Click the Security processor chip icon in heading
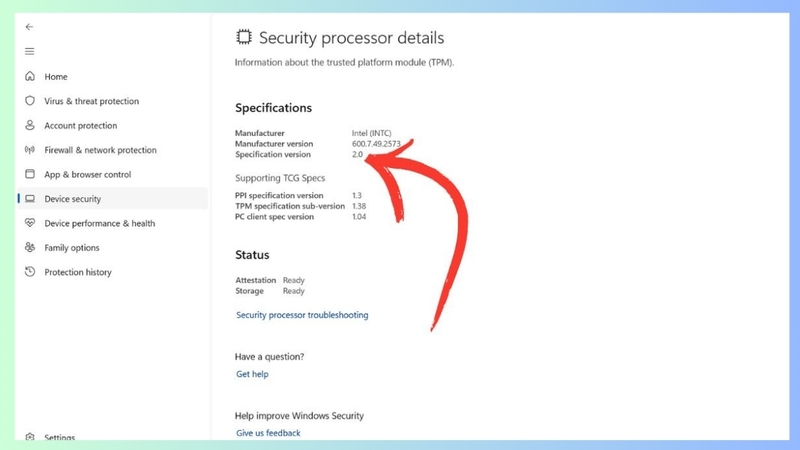This screenshot has width=800, height=450. tap(244, 37)
